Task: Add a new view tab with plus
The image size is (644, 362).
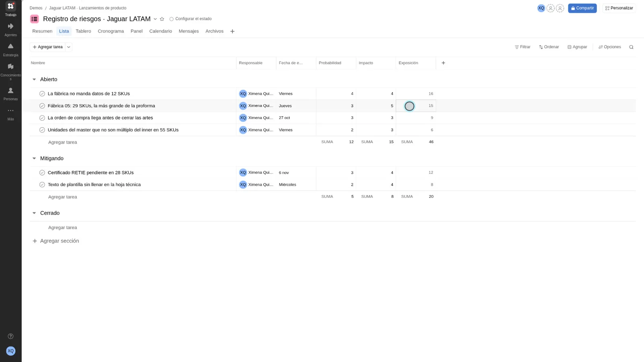Action: point(232,31)
